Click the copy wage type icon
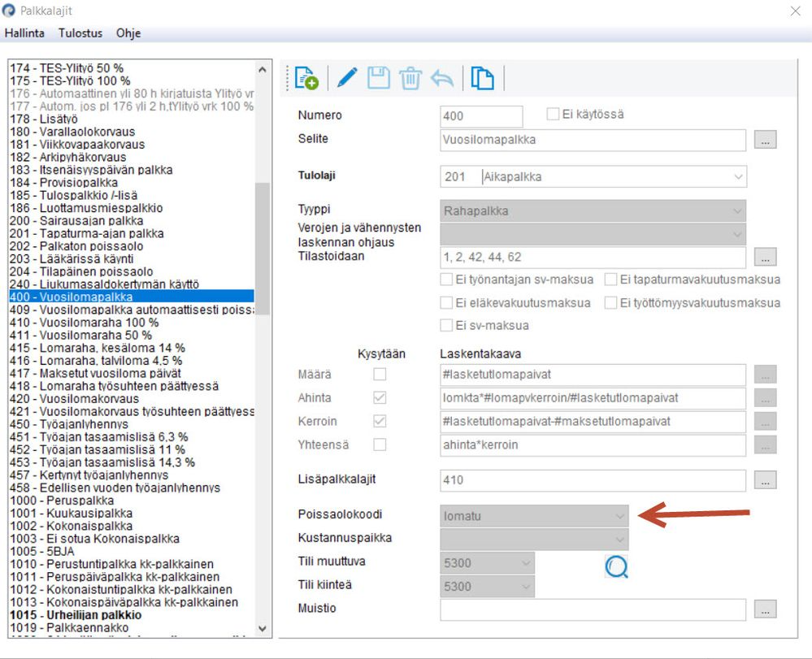This screenshot has height=659, width=812. pyautogui.click(x=482, y=78)
